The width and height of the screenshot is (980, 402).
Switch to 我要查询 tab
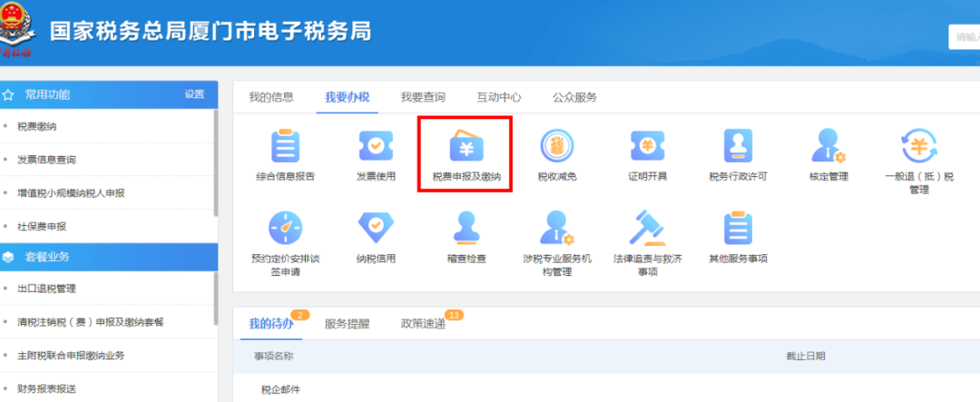423,97
